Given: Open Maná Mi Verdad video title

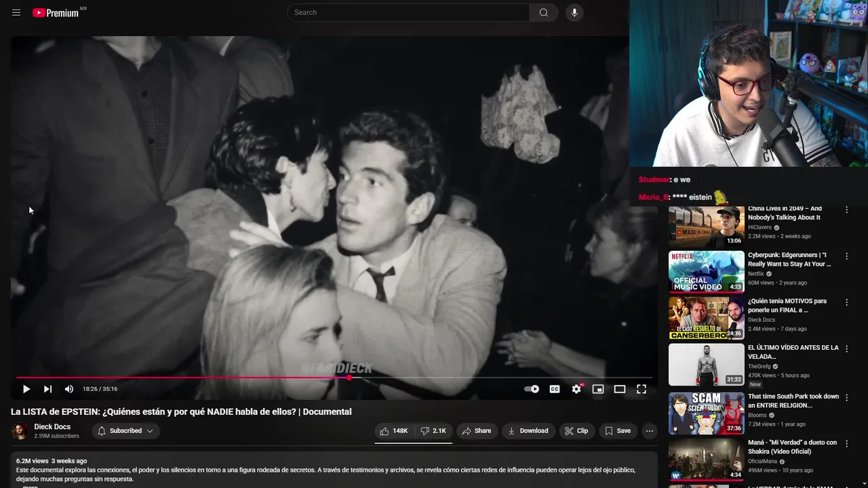Looking at the screenshot, I should click(x=793, y=447).
